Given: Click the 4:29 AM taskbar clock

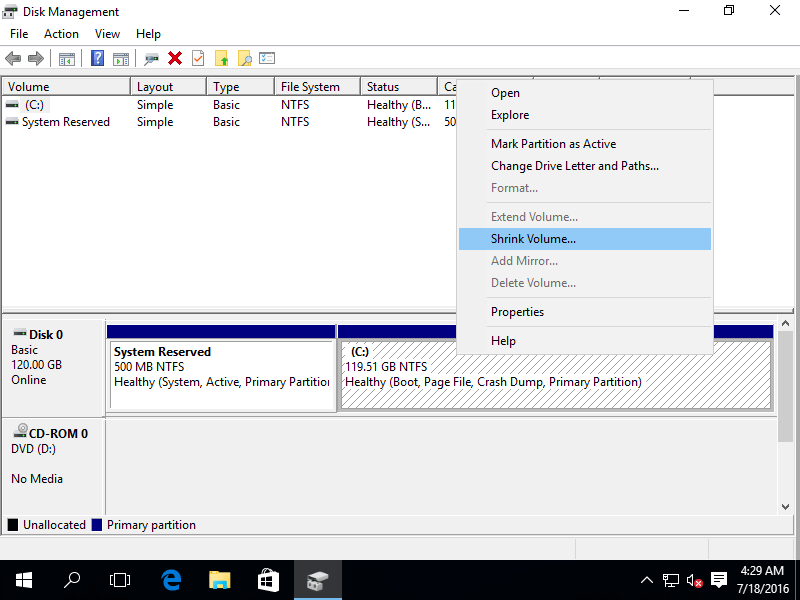Looking at the screenshot, I should (x=762, y=570).
